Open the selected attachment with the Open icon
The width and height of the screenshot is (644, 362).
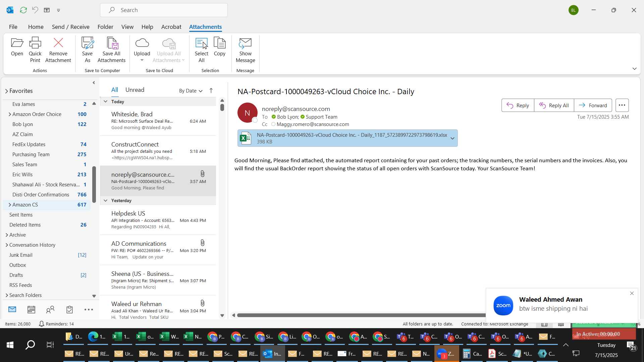(x=17, y=47)
